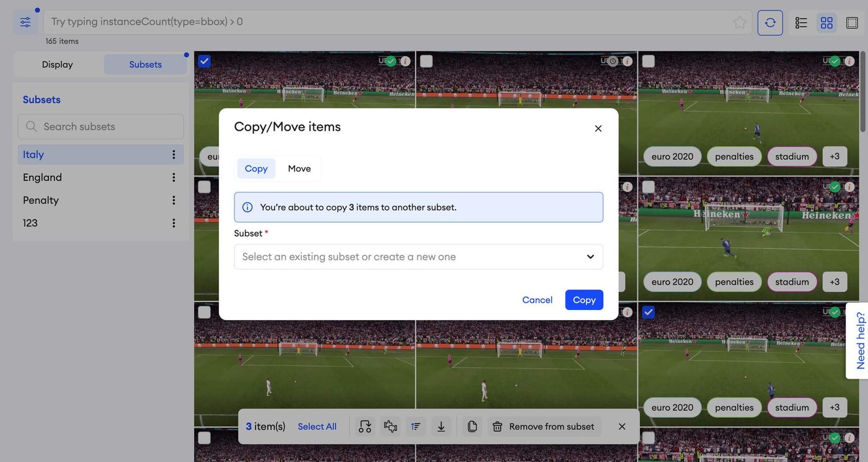
Task: Open the England subset options menu
Action: tap(174, 177)
